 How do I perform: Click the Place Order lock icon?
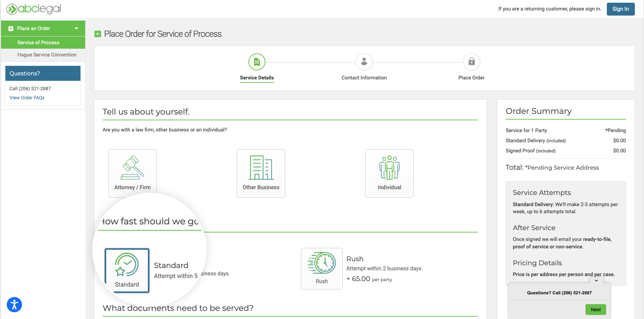(x=471, y=62)
